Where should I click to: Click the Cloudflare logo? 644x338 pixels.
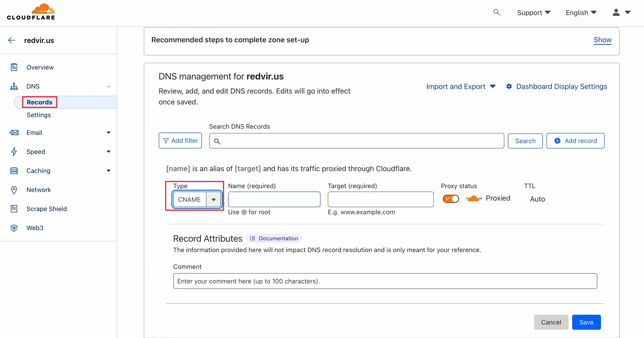tap(31, 12)
